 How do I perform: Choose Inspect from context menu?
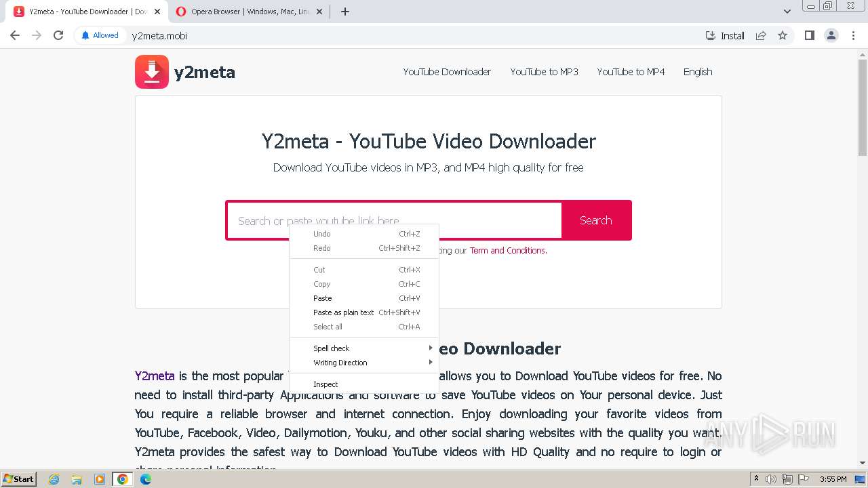coord(364,384)
